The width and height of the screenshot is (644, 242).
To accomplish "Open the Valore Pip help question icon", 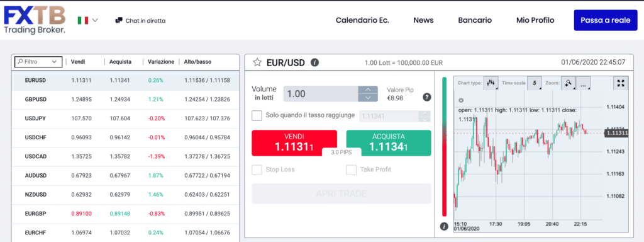I will 427,97.
